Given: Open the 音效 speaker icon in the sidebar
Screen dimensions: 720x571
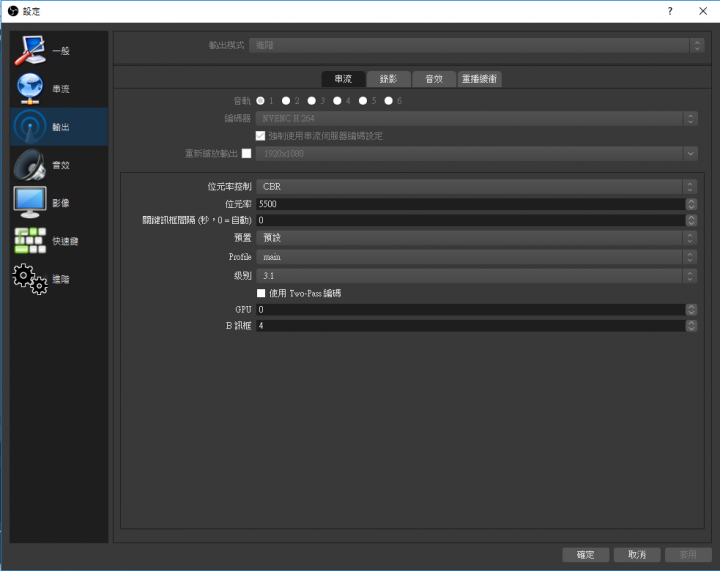Looking at the screenshot, I should click(x=30, y=165).
